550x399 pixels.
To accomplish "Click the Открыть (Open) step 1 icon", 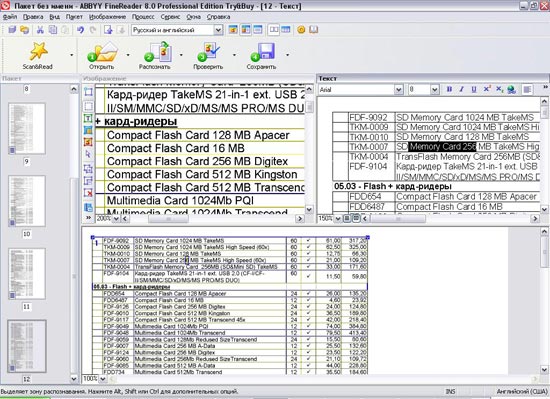I will click(102, 53).
